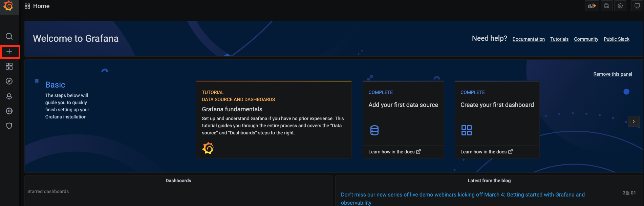Screen dimensions: 644x206
Task: Open the live demo webinars blog post link
Action: [463, 199]
